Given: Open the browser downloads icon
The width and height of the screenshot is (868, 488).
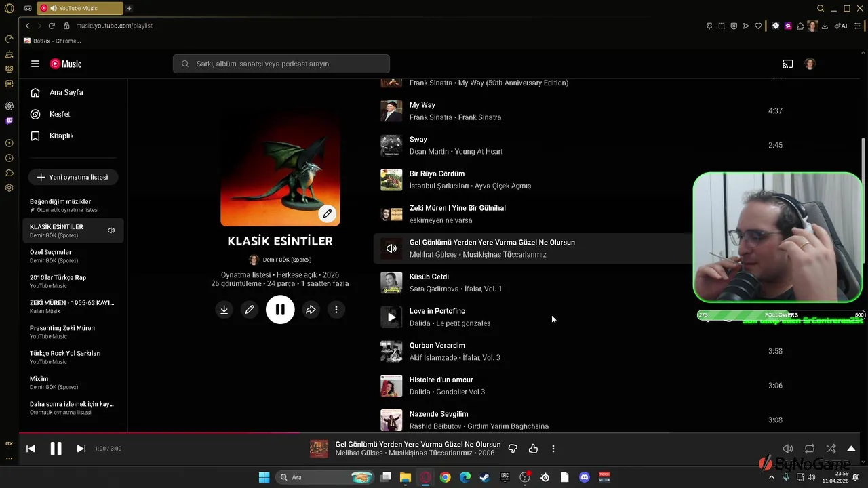Looking at the screenshot, I should [825, 26].
